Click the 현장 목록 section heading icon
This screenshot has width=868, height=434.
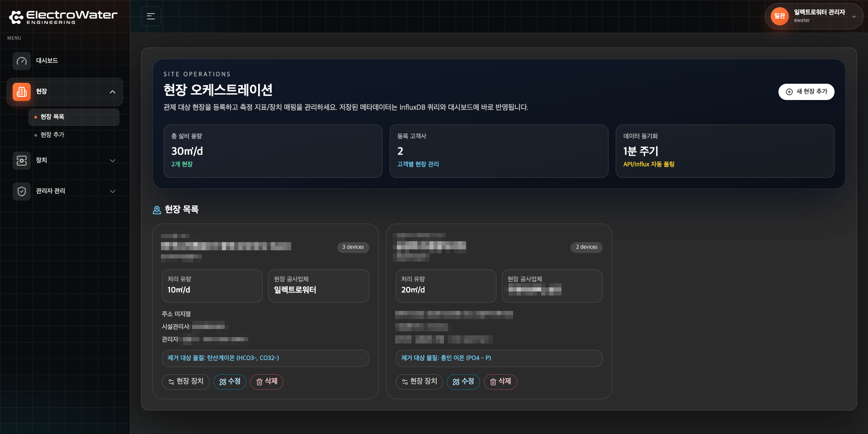tap(157, 210)
